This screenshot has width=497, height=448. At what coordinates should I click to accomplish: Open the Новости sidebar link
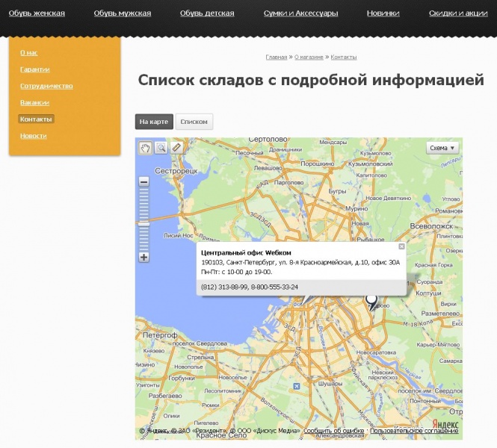click(34, 136)
